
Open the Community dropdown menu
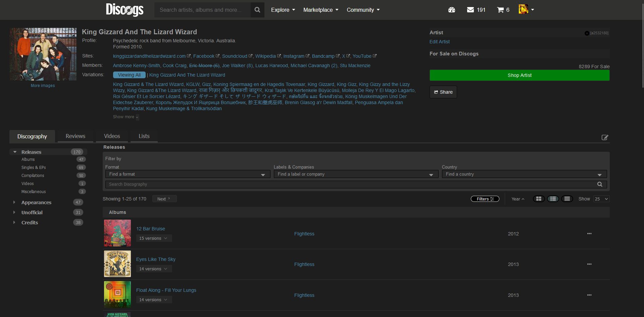tap(363, 10)
